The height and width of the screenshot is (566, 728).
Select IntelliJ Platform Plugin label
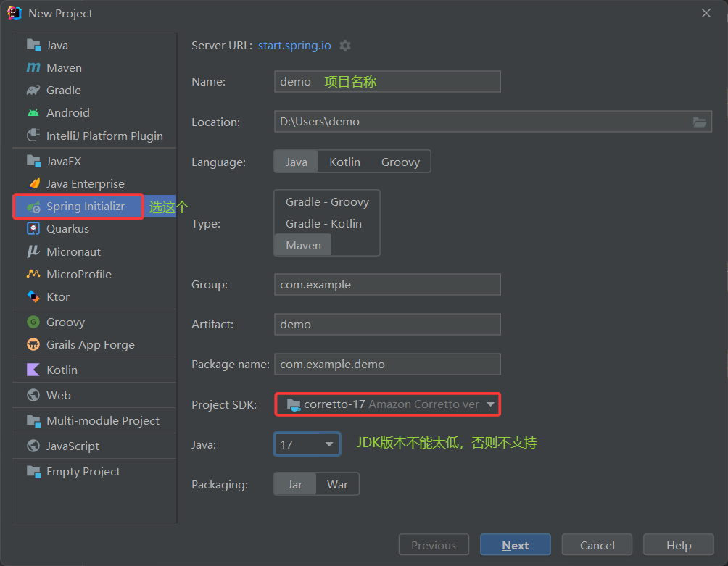pos(104,136)
